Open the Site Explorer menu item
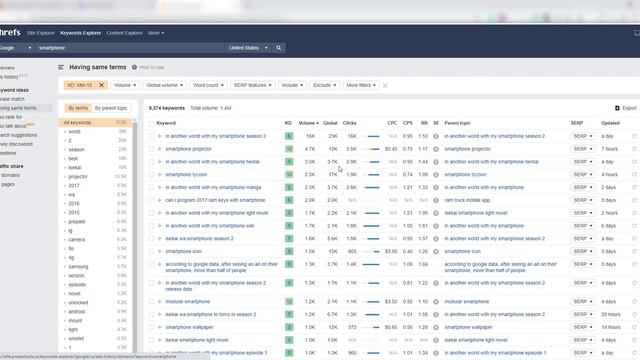Image resolution: width=640 pixels, height=360 pixels. [x=40, y=33]
